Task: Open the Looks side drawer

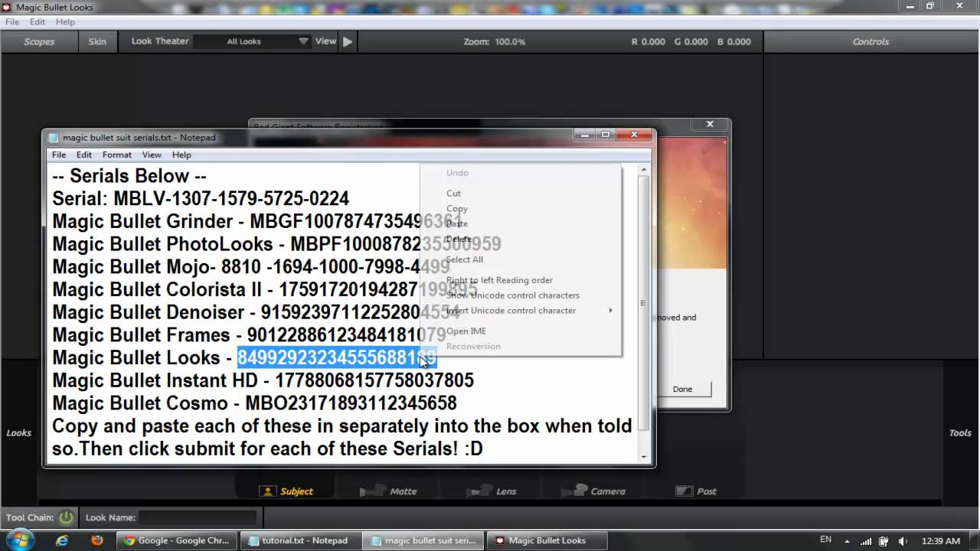Action: [18, 432]
